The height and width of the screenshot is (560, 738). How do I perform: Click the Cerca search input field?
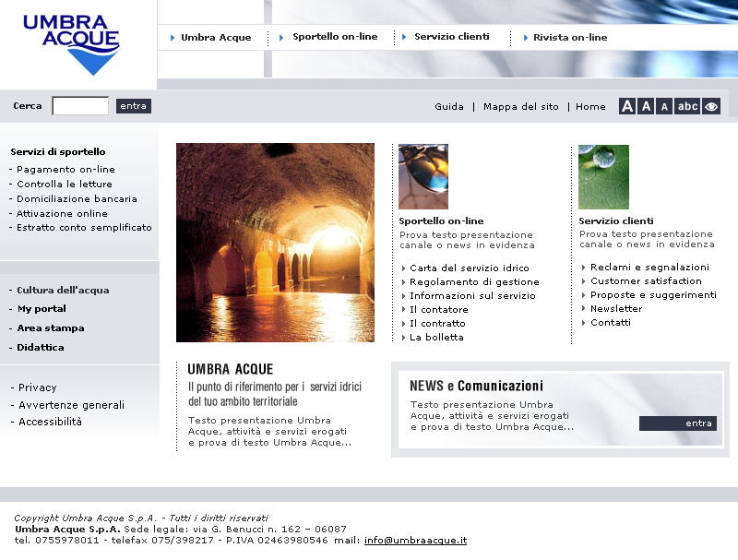[80, 106]
